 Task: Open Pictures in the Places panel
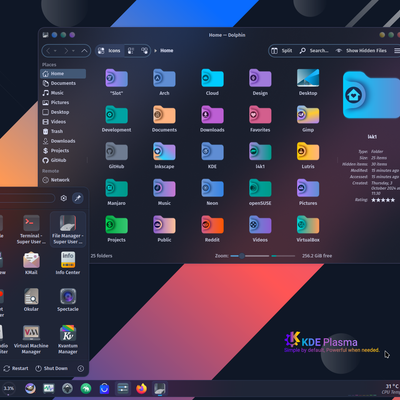[63, 103]
